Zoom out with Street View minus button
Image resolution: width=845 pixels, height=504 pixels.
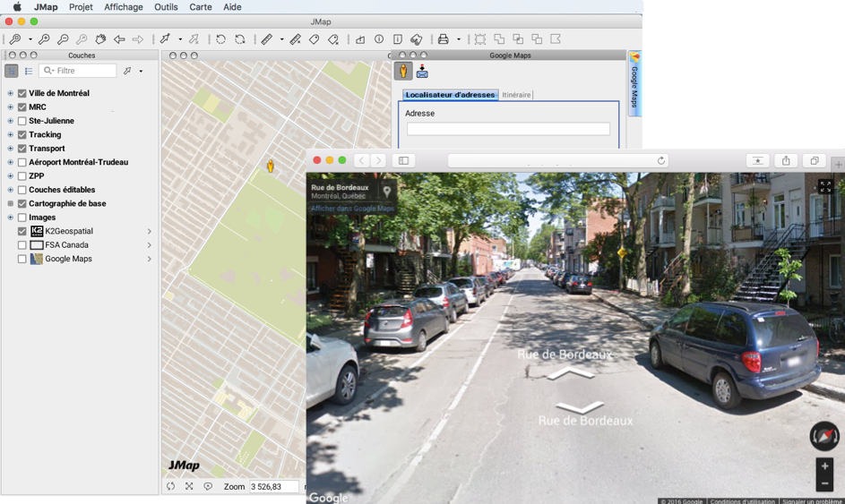824,483
